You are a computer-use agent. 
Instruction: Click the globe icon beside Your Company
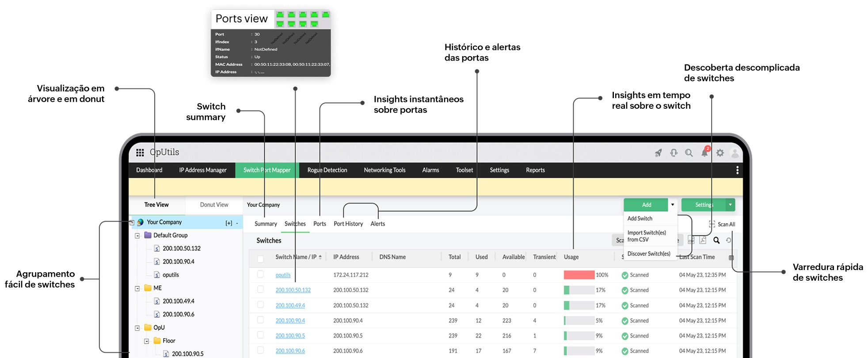pyautogui.click(x=141, y=222)
